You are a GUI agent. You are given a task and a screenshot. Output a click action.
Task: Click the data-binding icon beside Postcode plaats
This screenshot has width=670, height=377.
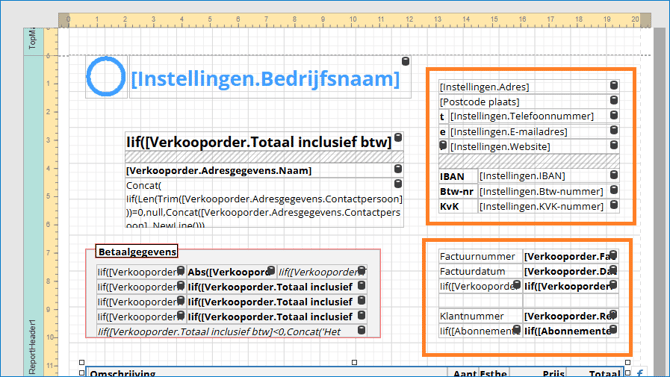(x=614, y=100)
